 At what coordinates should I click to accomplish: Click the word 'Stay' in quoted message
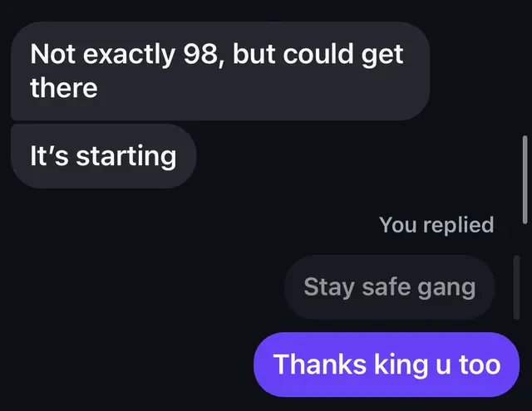tap(329, 287)
